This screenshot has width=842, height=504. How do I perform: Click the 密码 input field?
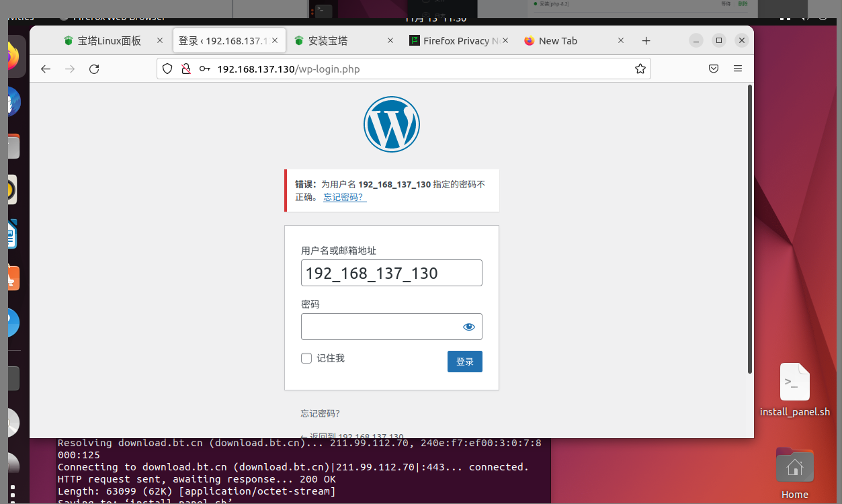coord(392,327)
